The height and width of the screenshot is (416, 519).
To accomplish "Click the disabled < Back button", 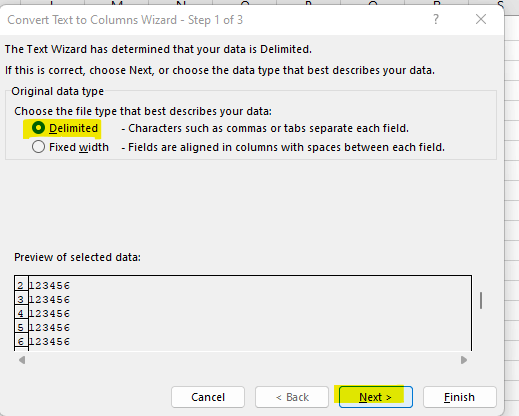I will tap(292, 397).
